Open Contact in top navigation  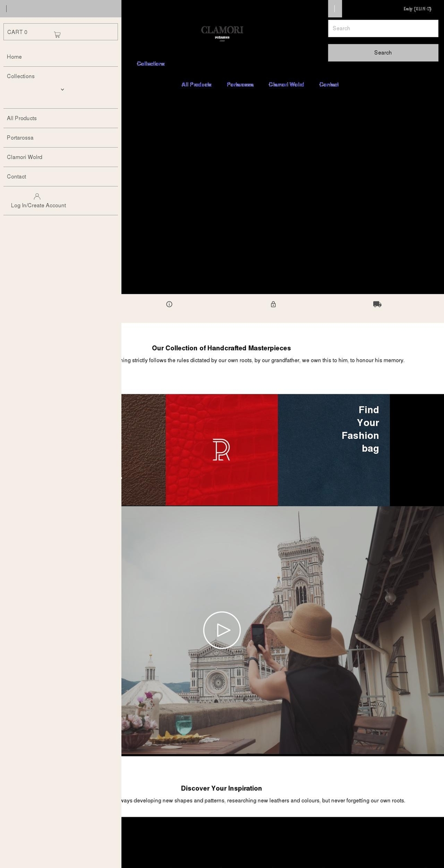click(x=329, y=85)
